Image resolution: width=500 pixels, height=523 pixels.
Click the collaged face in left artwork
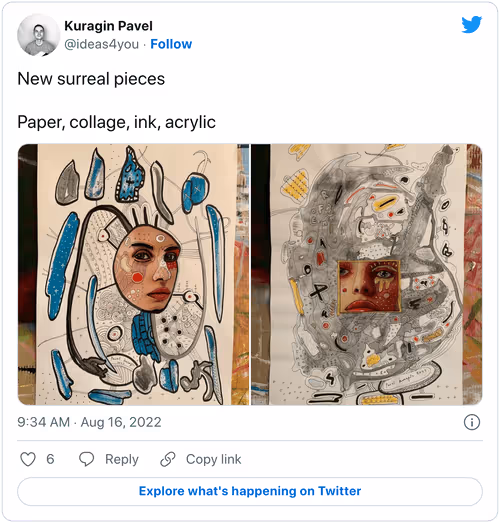click(147, 269)
